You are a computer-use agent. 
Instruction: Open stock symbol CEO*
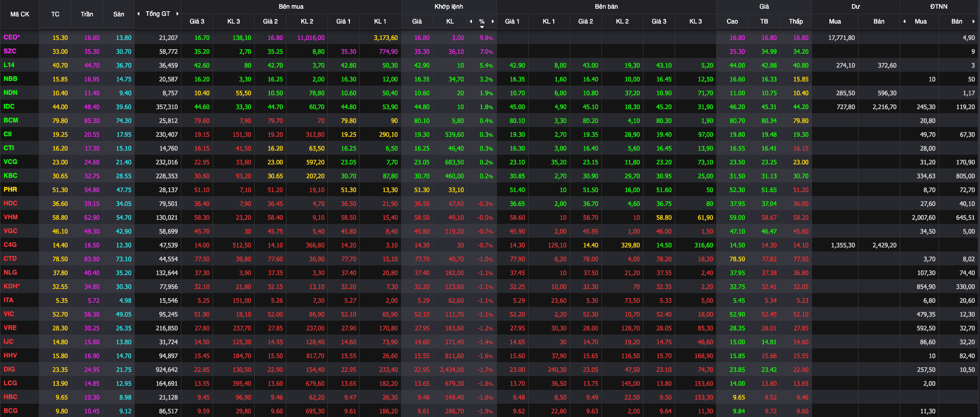coord(11,37)
